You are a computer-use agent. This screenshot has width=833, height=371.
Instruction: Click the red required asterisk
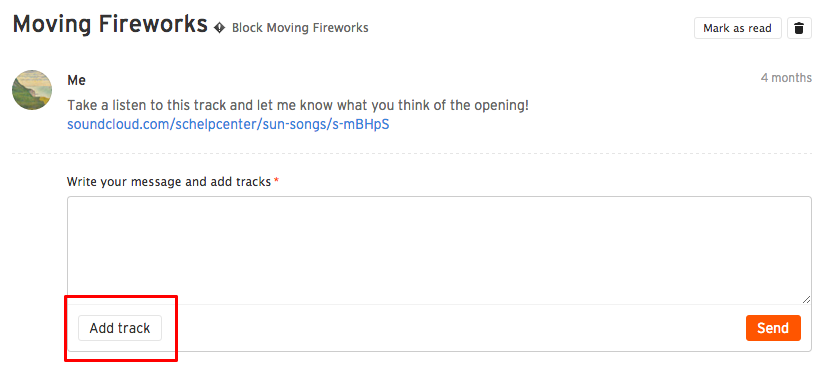(x=276, y=181)
